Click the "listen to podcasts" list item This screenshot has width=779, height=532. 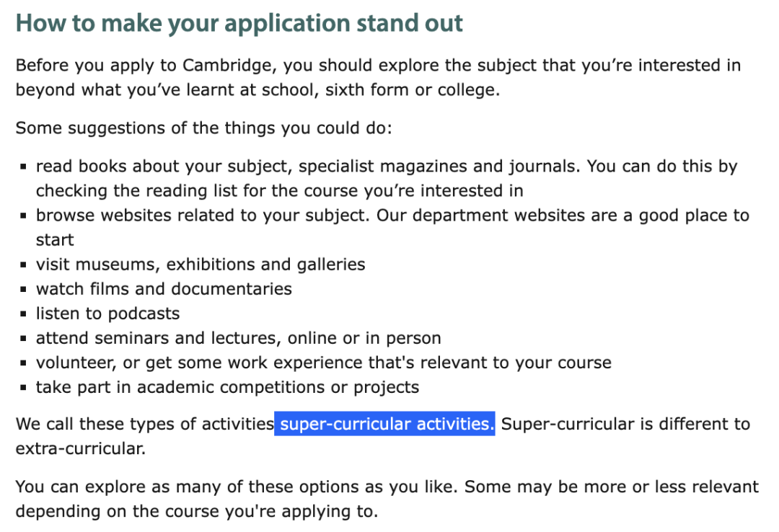[x=107, y=314]
